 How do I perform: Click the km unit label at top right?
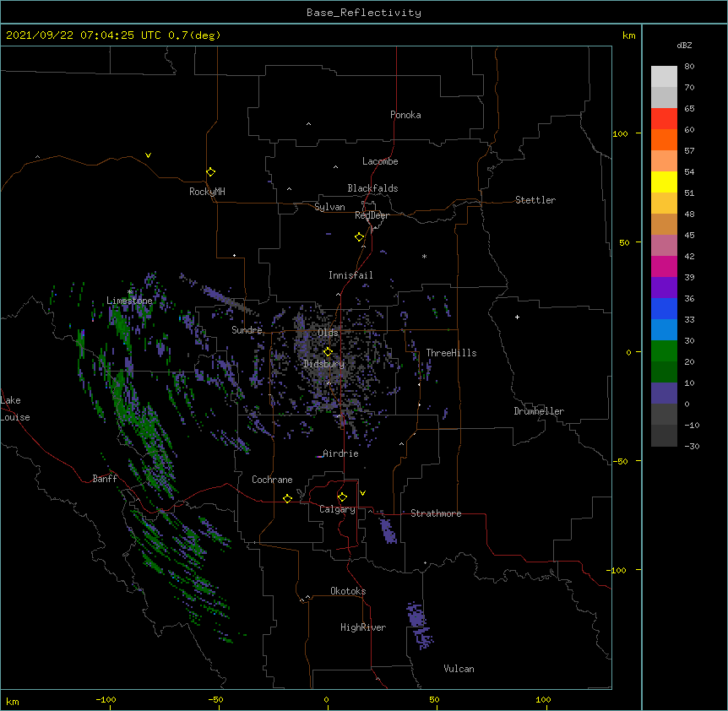(628, 35)
